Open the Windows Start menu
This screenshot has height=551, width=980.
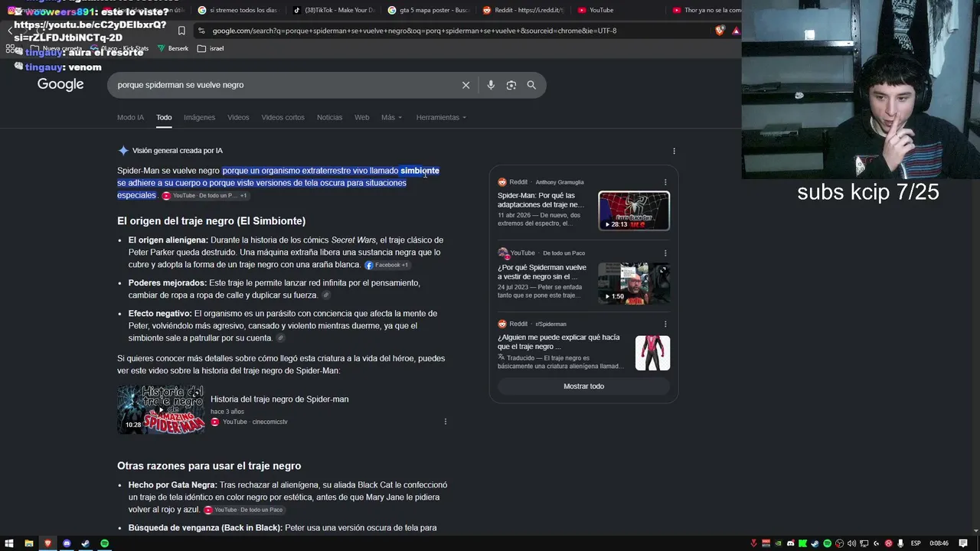pos(9,543)
